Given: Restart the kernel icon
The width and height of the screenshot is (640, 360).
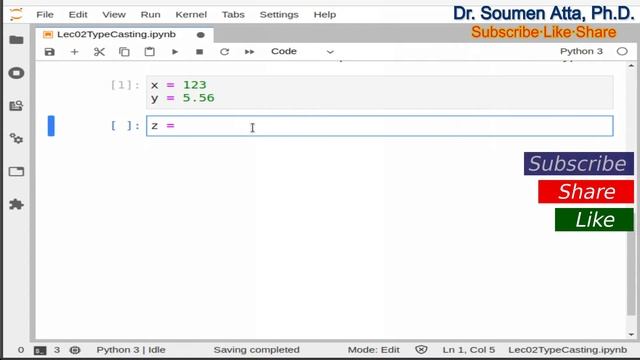Looking at the screenshot, I should pyautogui.click(x=224, y=52).
